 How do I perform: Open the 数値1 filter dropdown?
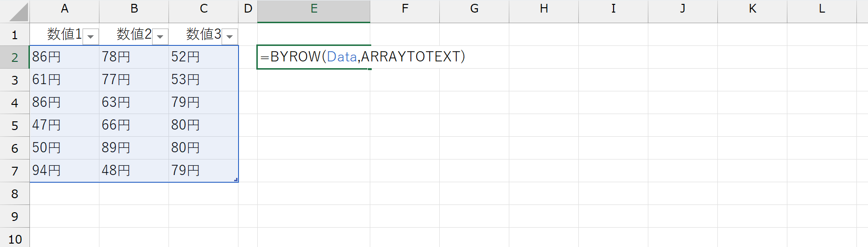91,36
